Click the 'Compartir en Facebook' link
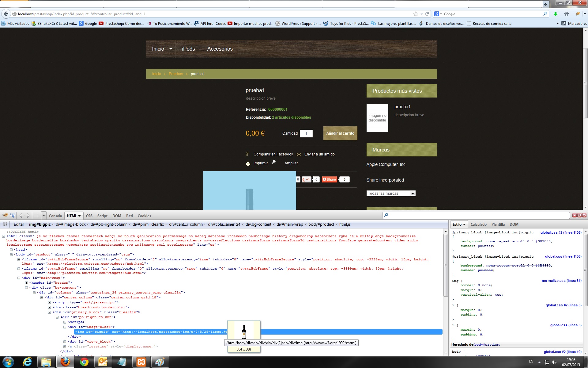The width and height of the screenshot is (588, 368). [x=273, y=154]
